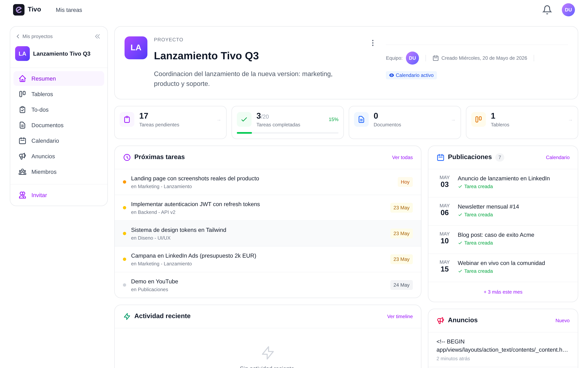Click the Ver timeline link
The height and width of the screenshot is (368, 588).
click(400, 316)
